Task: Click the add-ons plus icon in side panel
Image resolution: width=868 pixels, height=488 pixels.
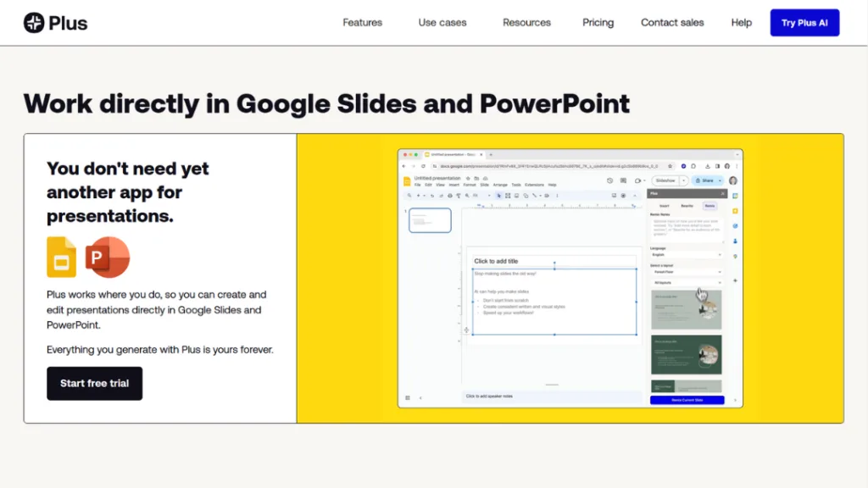Action: click(x=735, y=280)
